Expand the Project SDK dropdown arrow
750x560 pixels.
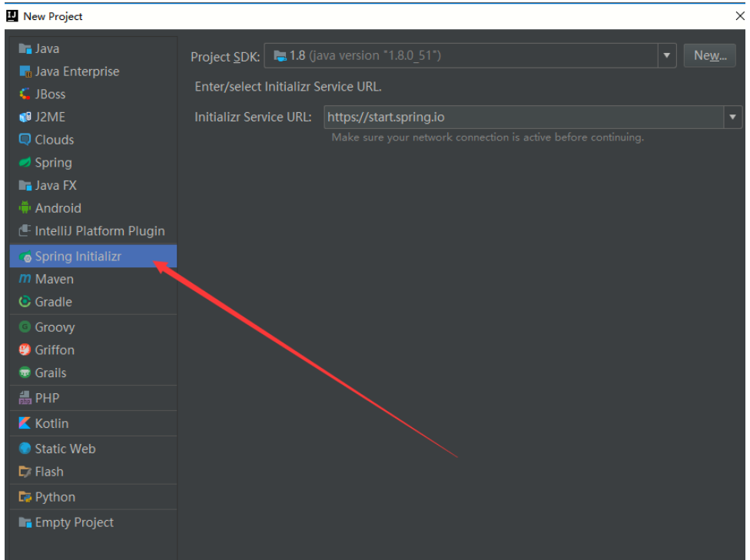(667, 55)
